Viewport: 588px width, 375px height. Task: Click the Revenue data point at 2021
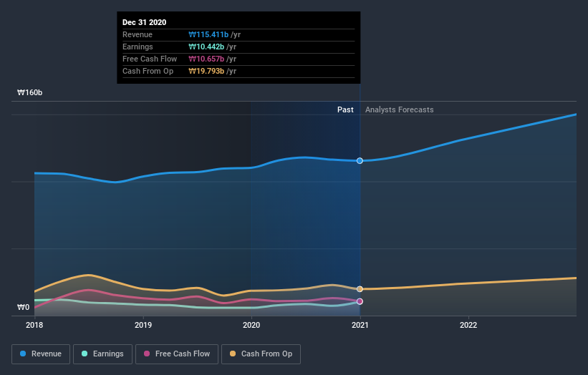click(x=360, y=161)
